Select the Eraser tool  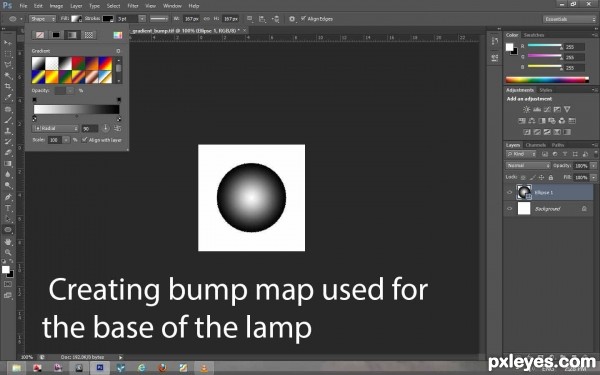(8, 153)
